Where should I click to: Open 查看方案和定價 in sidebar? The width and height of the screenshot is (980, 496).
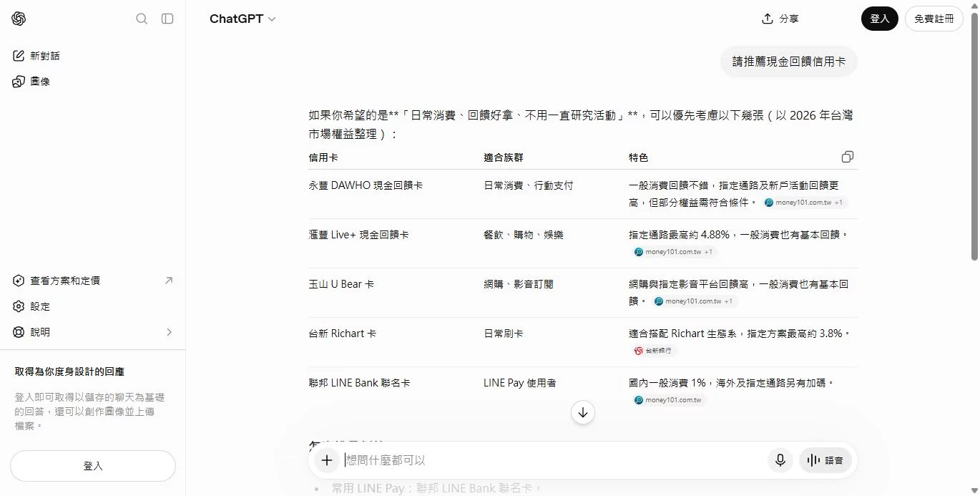[93, 281]
